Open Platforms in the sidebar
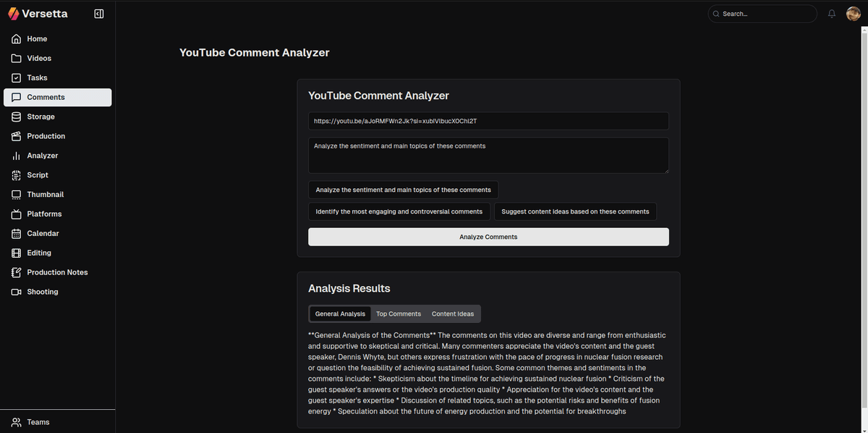The width and height of the screenshot is (868, 433). click(57, 214)
